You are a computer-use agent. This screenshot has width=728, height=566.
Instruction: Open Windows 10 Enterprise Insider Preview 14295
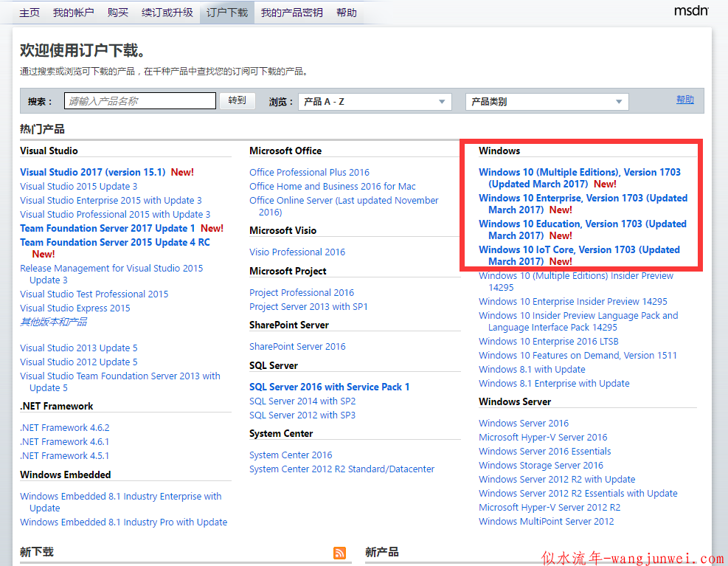tap(573, 302)
